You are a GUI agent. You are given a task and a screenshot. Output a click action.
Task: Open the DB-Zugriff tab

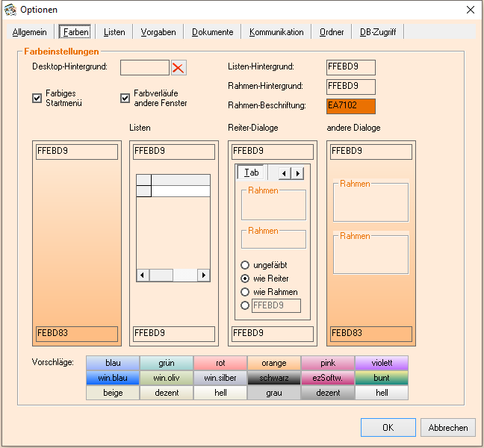[378, 32]
